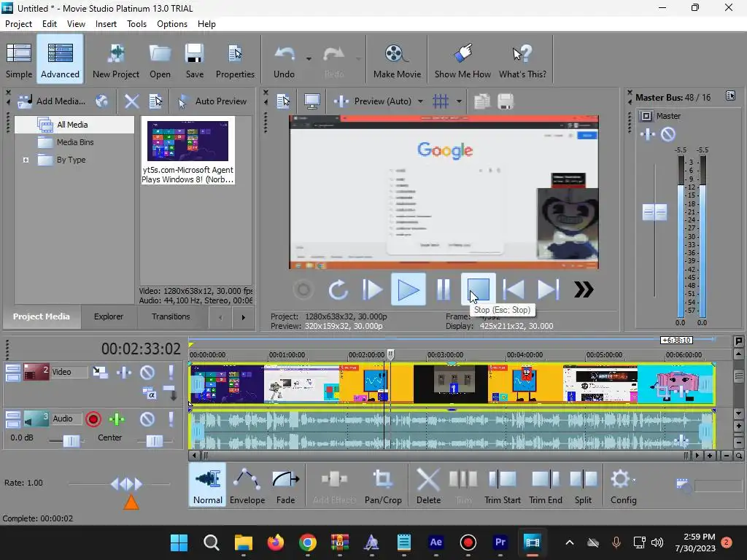Delete selected event
Viewport: 747px width, 560px height.
click(x=428, y=486)
